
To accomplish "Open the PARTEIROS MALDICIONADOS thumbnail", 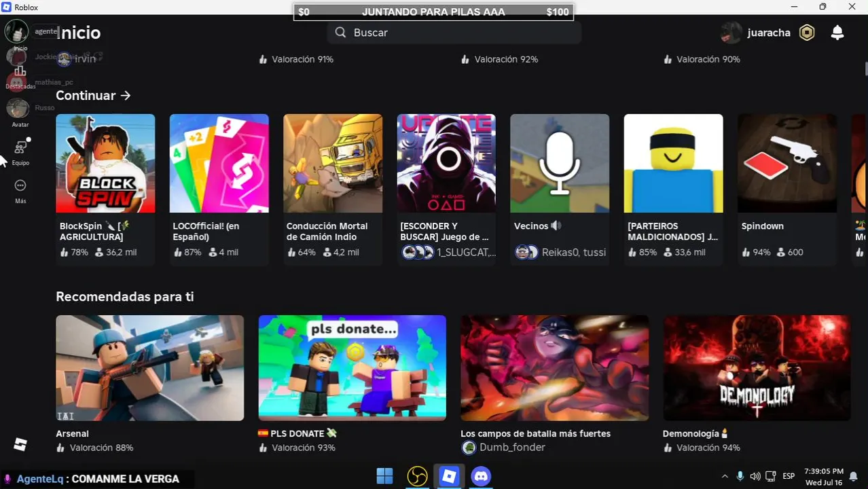I will [673, 163].
